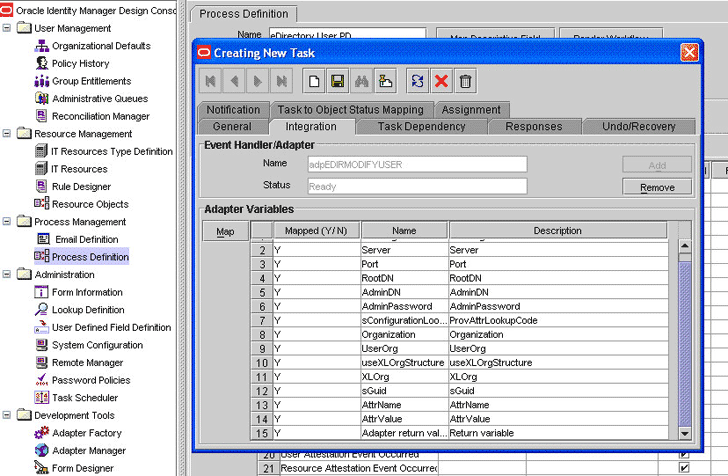Switch to the Task Dependency tab
Viewport: 728px width, 476px height.
click(422, 127)
